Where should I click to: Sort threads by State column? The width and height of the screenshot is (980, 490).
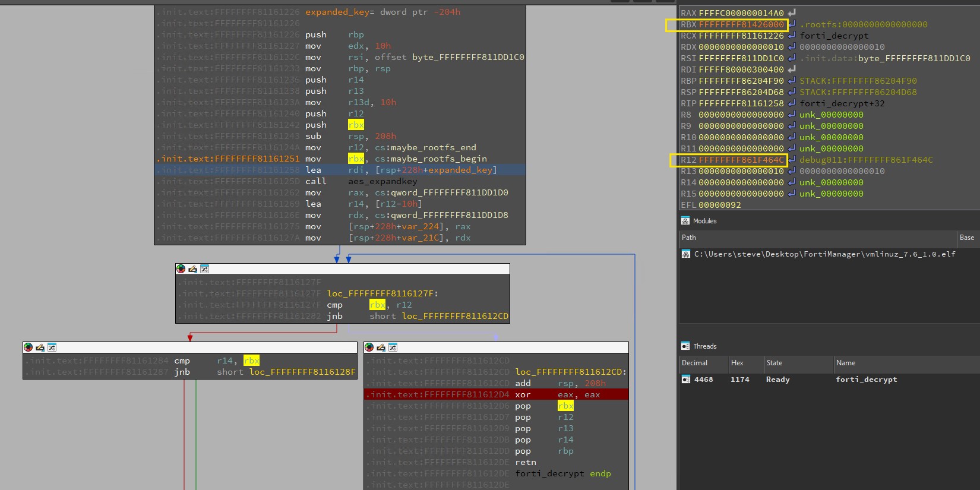click(x=799, y=363)
